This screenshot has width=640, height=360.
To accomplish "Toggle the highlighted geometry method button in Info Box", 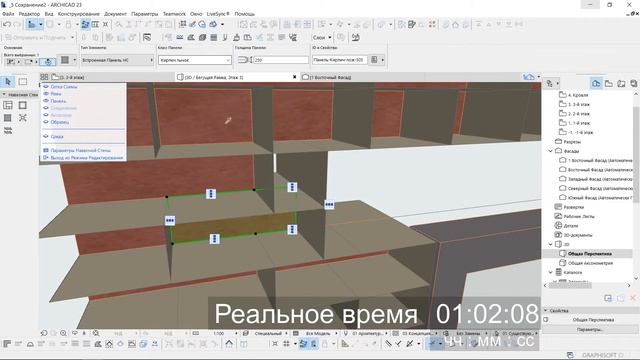I will tap(48, 62).
